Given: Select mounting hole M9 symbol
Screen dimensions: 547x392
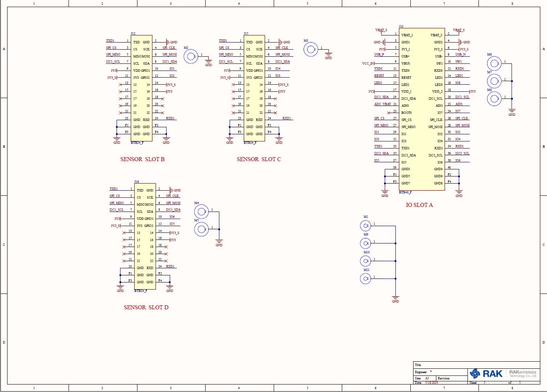Looking at the screenshot, I should point(365,243).
